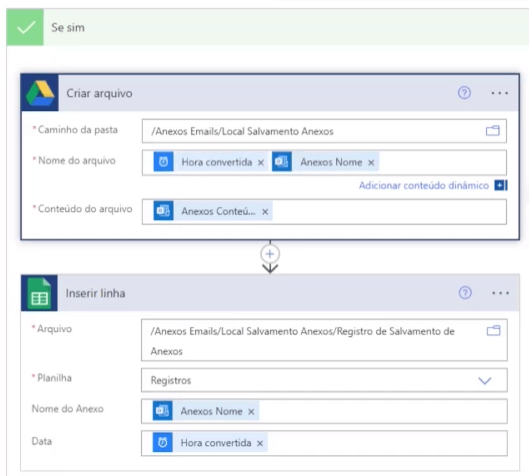529x476 pixels.
Task: Open help for the Inserir linha action
Action: point(465,292)
